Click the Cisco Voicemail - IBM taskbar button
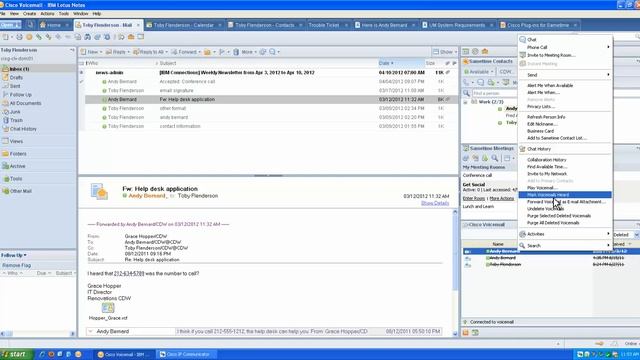This screenshot has height=360, width=640. point(124,354)
